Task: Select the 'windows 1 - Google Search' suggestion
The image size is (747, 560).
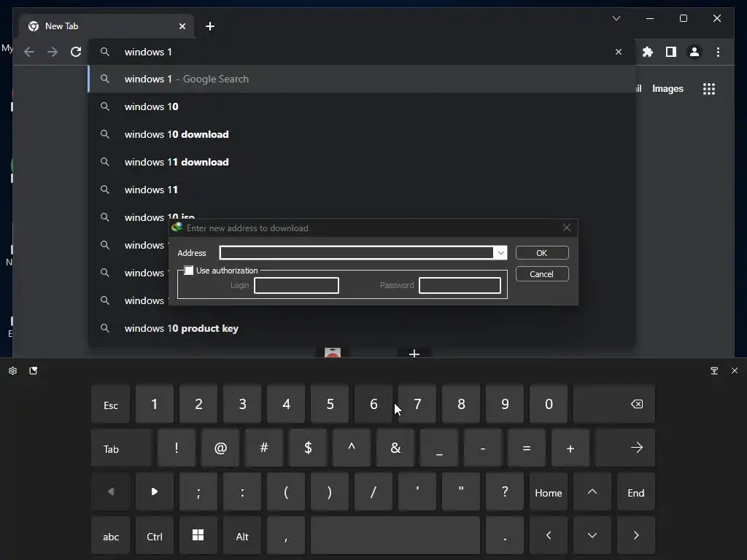Action: click(362, 79)
